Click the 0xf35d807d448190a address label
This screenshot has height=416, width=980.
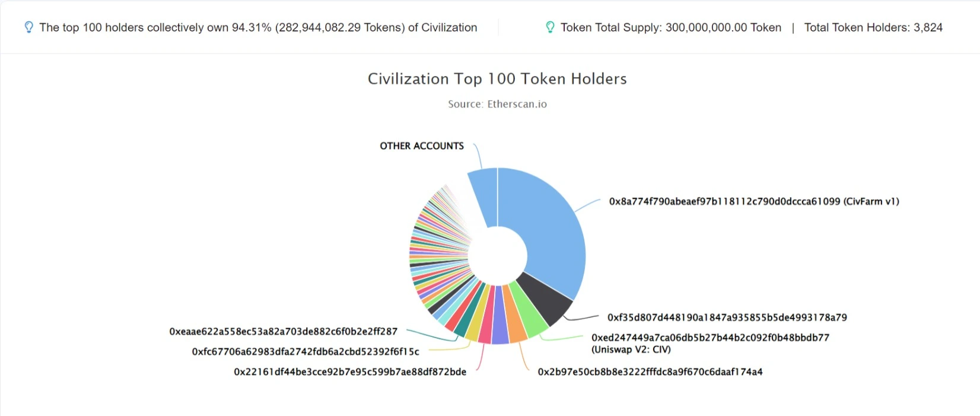727,317
